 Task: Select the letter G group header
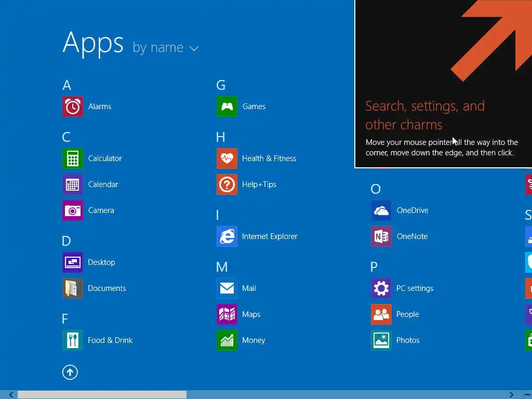click(221, 85)
